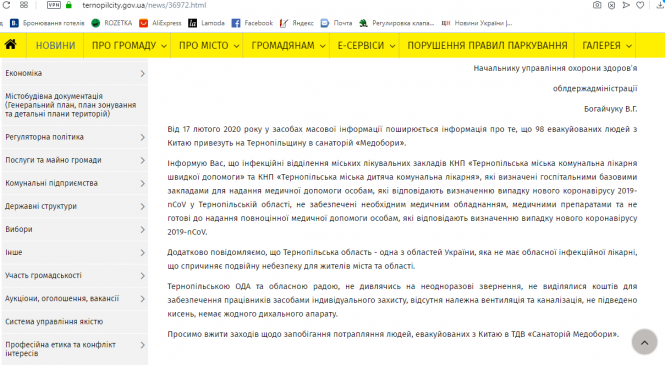Expand the Інше sidebar section
Screen dimensions: 665x366
click(75, 253)
